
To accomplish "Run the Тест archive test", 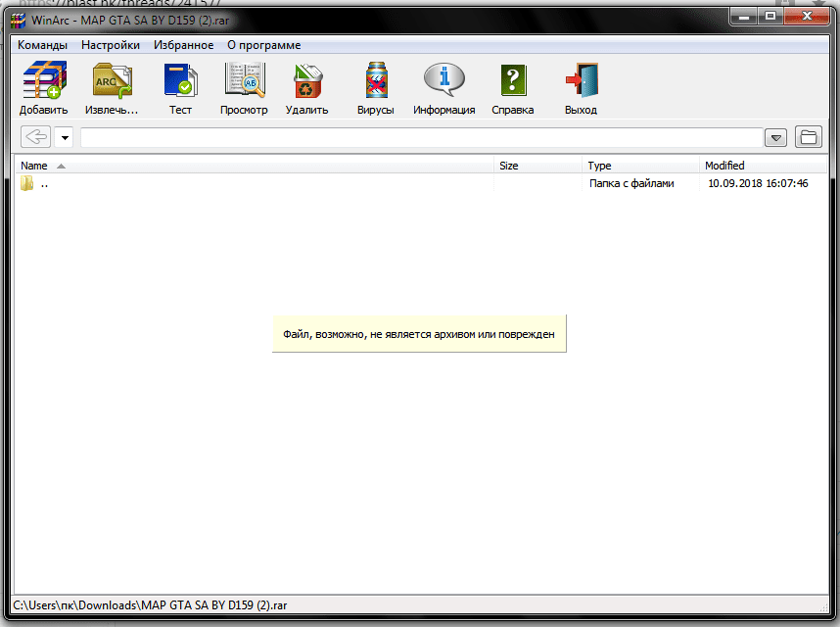I will pyautogui.click(x=180, y=80).
